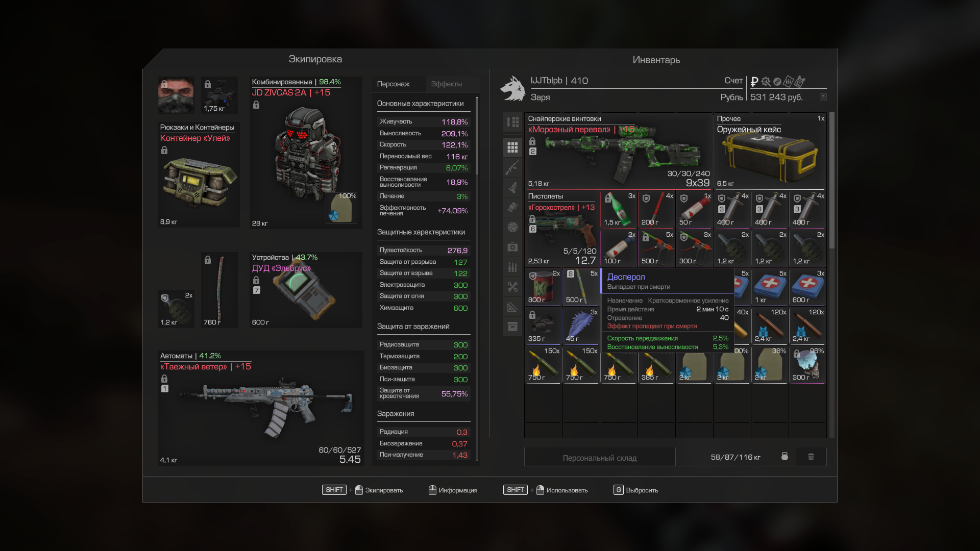Click the Радиозащита stat row

pyautogui.click(x=423, y=344)
